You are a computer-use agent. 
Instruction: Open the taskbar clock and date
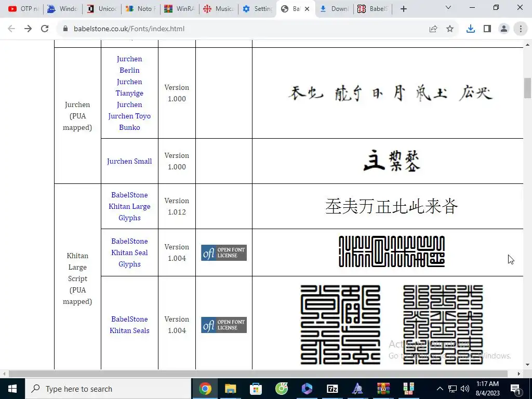click(x=487, y=389)
